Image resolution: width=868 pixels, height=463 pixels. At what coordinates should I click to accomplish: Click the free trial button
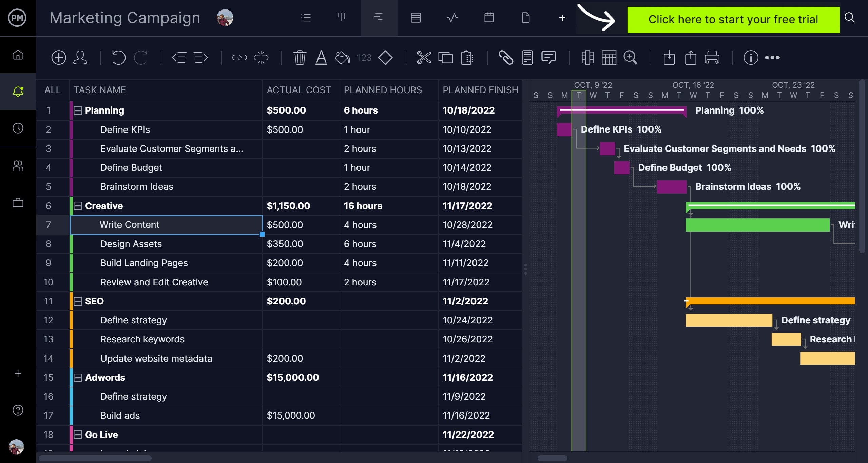734,19
